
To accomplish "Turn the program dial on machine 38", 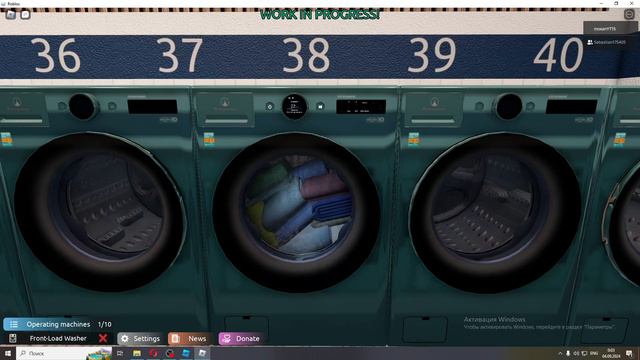I will click(x=294, y=107).
